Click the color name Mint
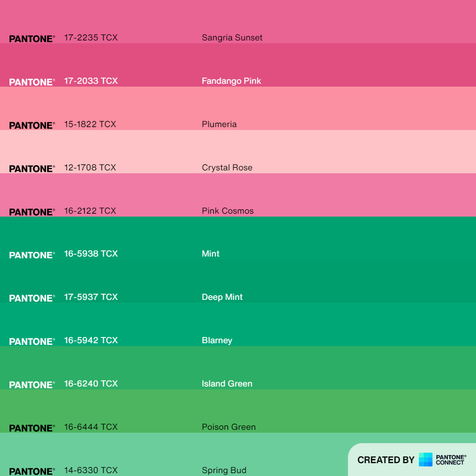Viewport: 476px width, 476px height. (x=211, y=254)
